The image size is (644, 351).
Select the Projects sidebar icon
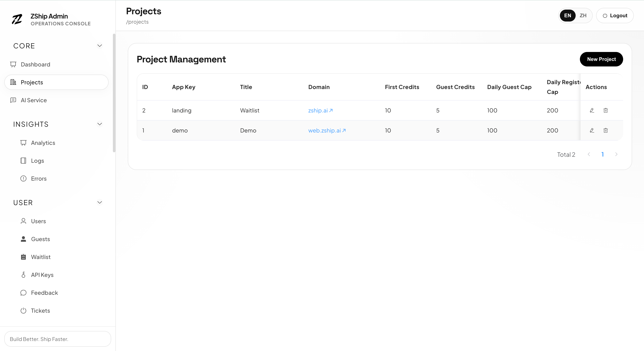[13, 82]
